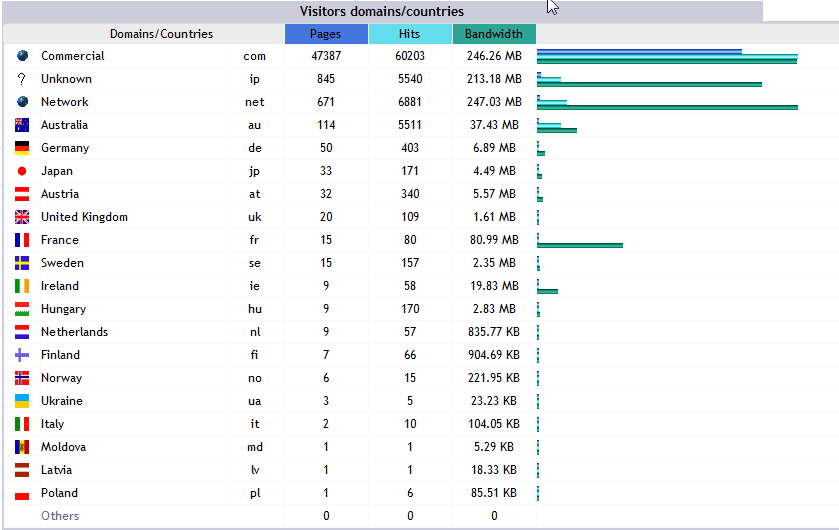Click the jp domain code
Viewport: 839px width, 530px height.
[x=254, y=171]
